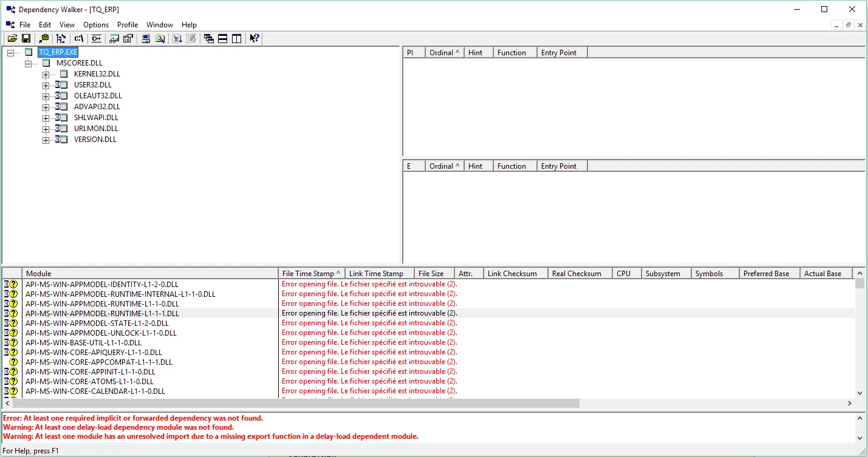
Task: Expand the VERSION.DLL tree node
Action: 46,140
